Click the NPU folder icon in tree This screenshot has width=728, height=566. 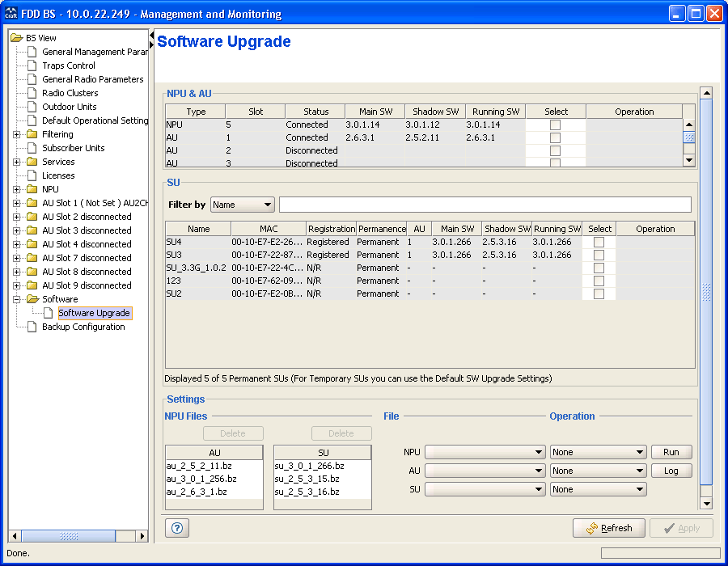click(x=32, y=189)
